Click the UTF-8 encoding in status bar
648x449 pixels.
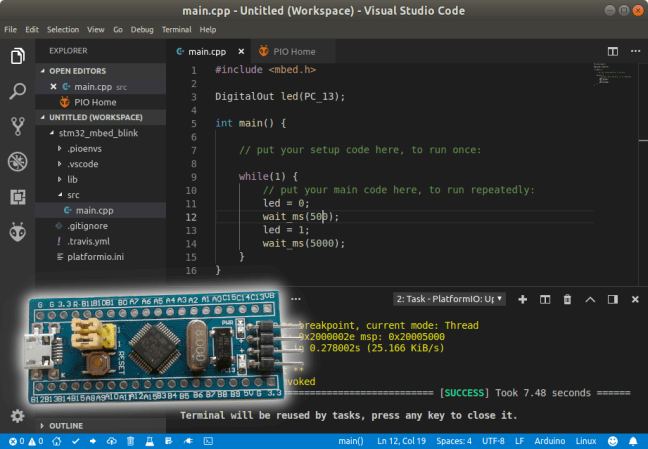(x=494, y=441)
